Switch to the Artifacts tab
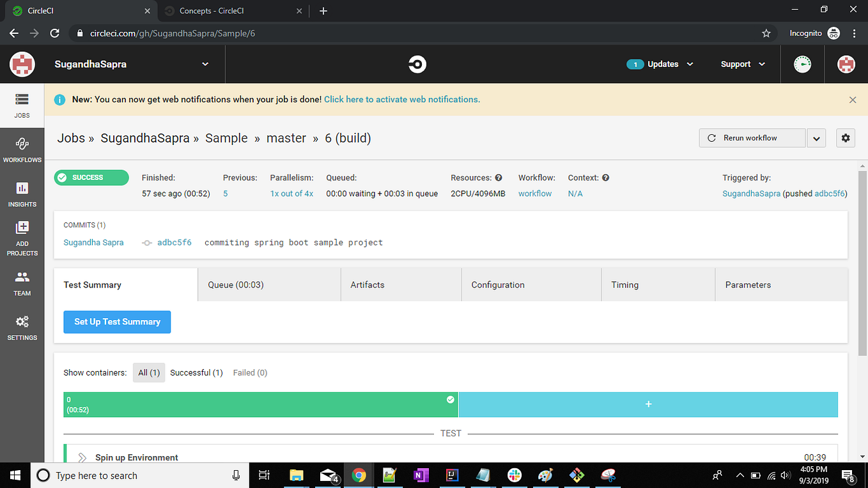This screenshot has height=488, width=868. point(367,284)
